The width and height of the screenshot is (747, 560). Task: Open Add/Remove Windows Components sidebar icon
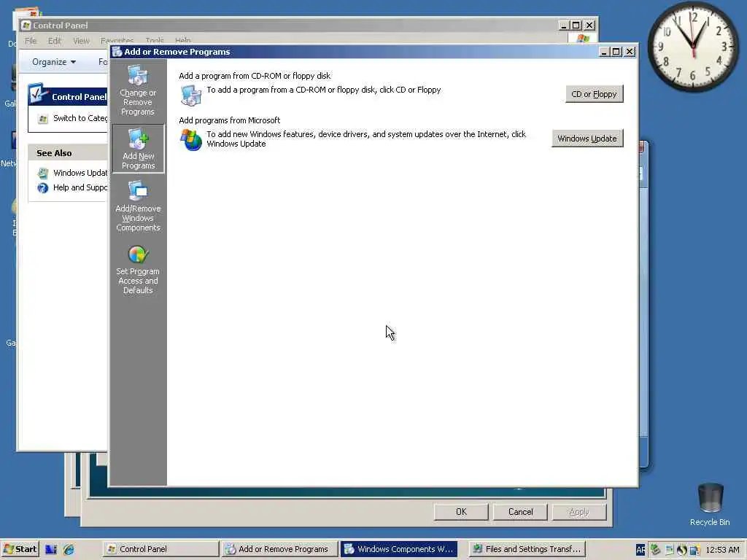coord(138,206)
